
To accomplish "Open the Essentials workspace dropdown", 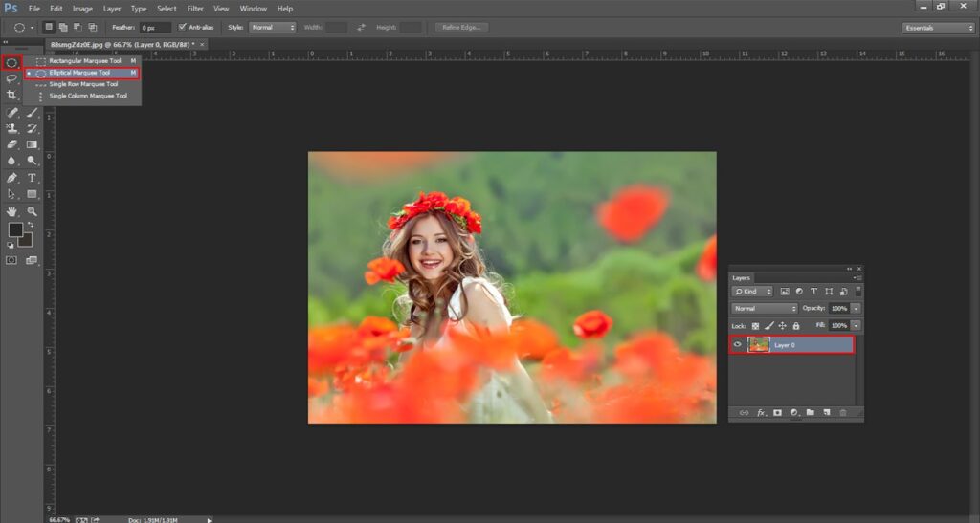I will [x=938, y=28].
